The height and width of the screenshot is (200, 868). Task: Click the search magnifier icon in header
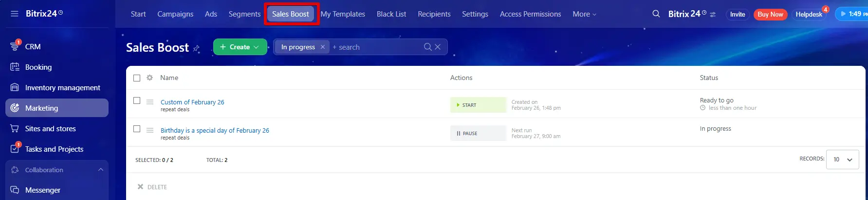coord(656,14)
